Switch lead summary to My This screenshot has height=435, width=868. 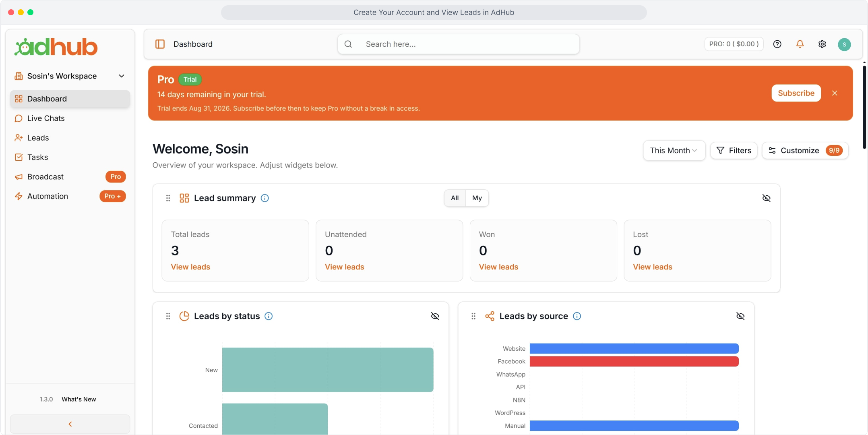(x=477, y=198)
